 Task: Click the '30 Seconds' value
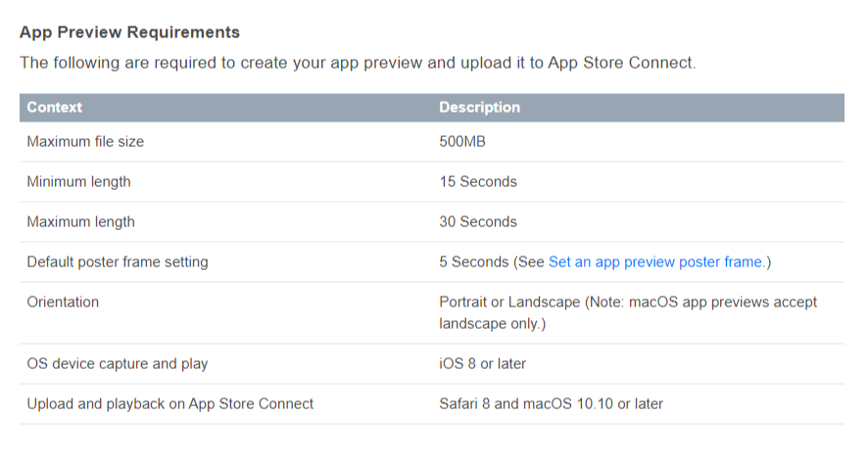pos(478,222)
